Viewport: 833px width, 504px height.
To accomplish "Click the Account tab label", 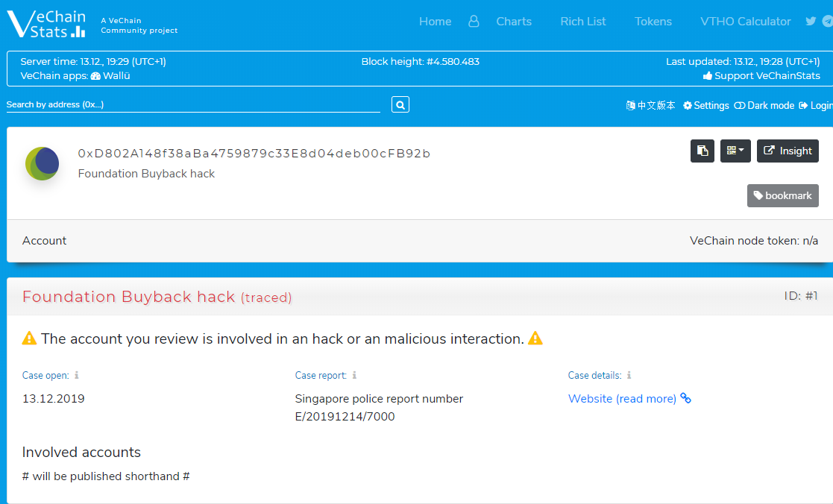I will 44,241.
